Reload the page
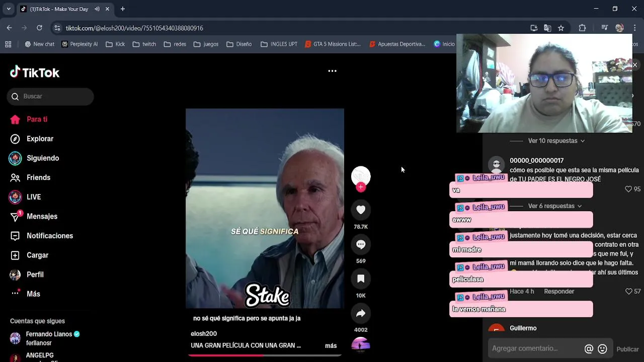The width and height of the screenshot is (644, 362). click(x=39, y=28)
